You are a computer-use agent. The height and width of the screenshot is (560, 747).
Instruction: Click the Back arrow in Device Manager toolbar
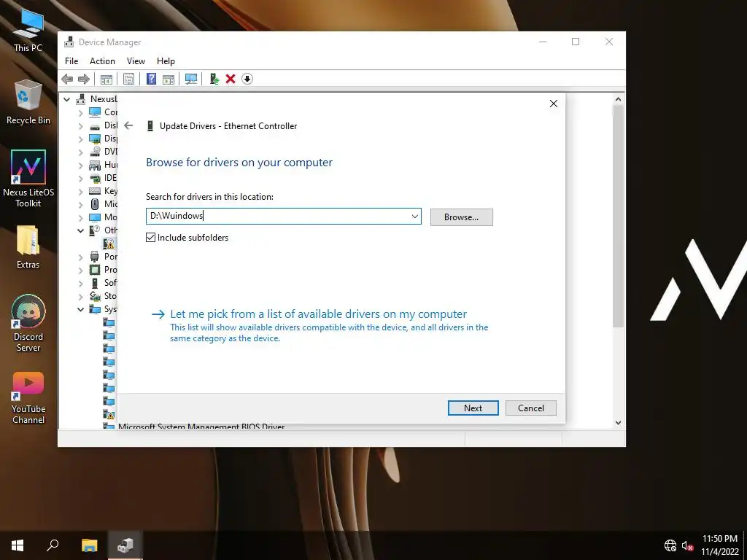pyautogui.click(x=67, y=79)
